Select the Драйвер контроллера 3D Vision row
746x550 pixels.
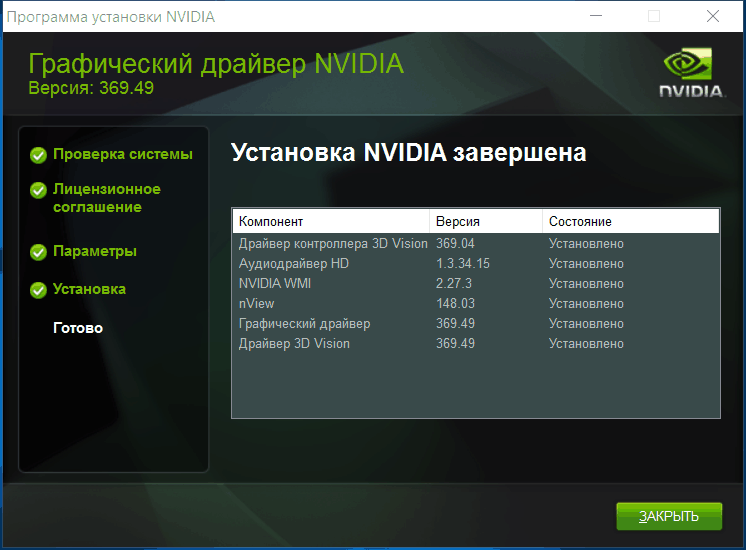click(476, 244)
